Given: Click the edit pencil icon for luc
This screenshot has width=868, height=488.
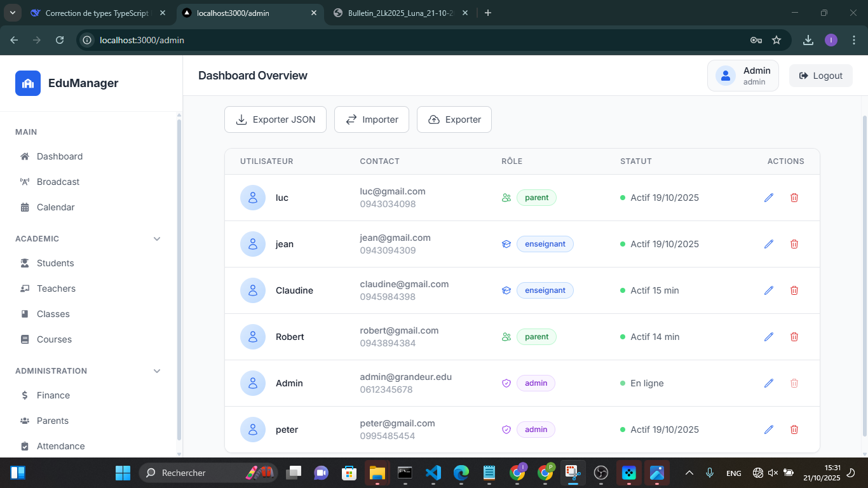Looking at the screenshot, I should click(x=769, y=198).
